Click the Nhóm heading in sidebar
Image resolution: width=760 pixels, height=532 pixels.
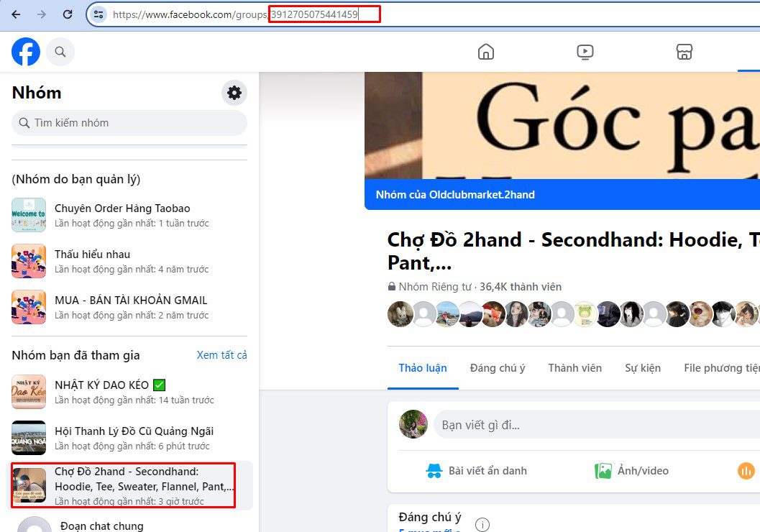(37, 93)
